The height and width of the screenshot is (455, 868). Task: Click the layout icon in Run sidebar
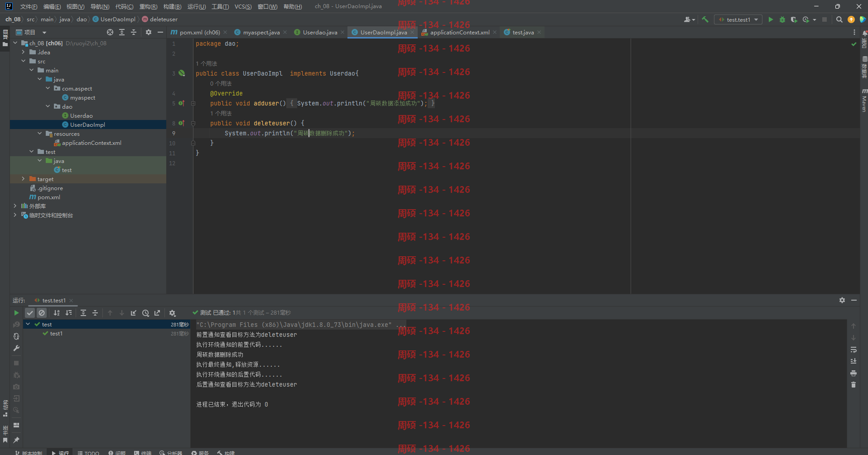(16, 425)
